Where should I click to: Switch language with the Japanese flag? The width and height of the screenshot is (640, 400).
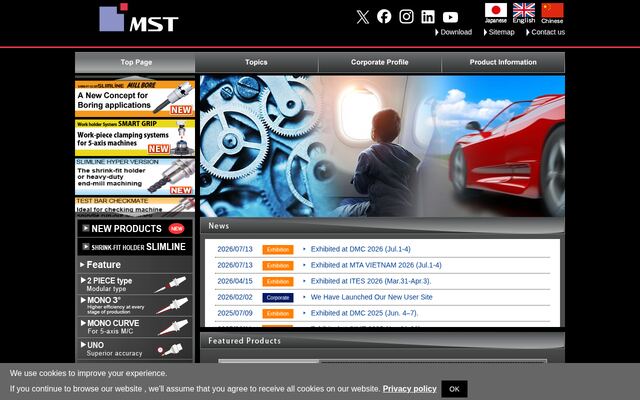coord(496,13)
